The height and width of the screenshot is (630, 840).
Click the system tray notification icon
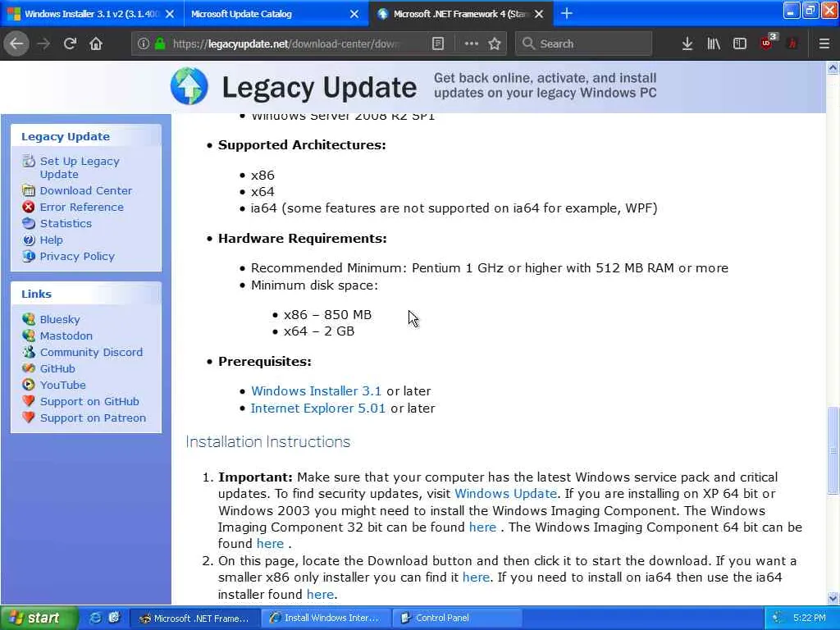click(x=776, y=619)
